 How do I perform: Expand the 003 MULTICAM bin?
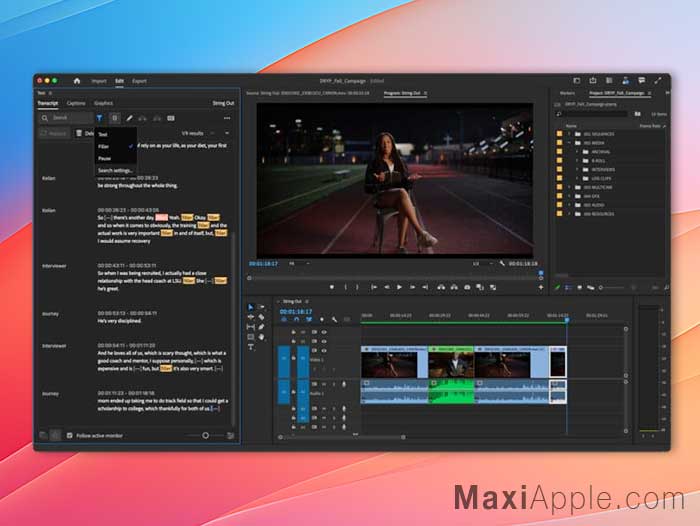coord(569,187)
